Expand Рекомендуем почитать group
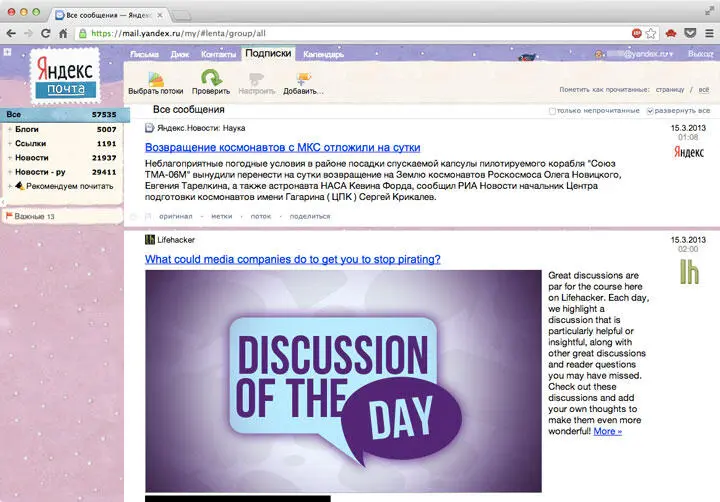 pyautogui.click(x=10, y=186)
